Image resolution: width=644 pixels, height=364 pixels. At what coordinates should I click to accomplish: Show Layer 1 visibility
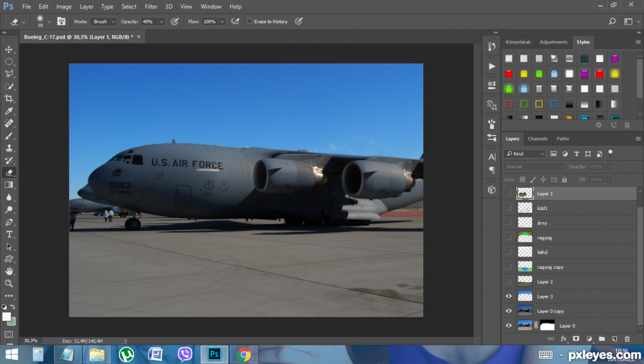[508, 193]
